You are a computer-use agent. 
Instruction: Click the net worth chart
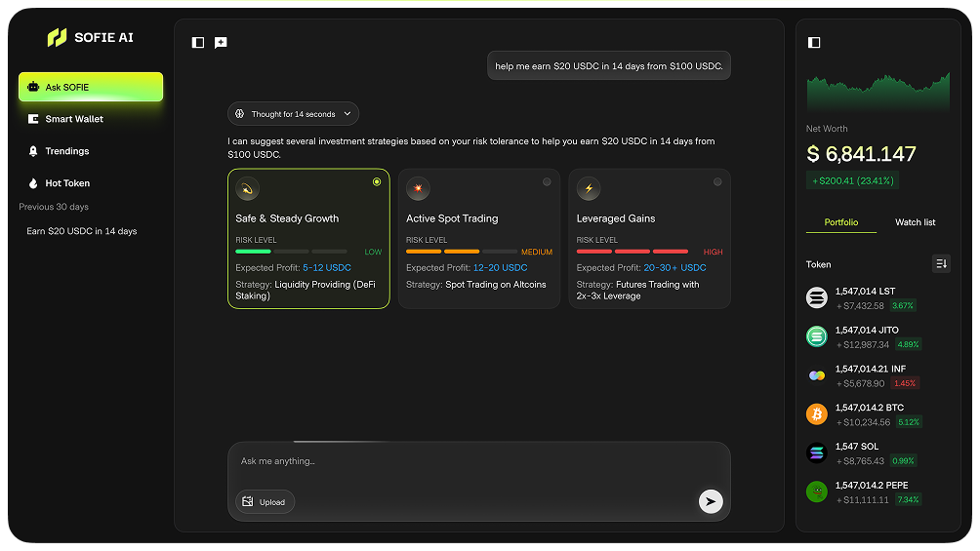[878, 93]
